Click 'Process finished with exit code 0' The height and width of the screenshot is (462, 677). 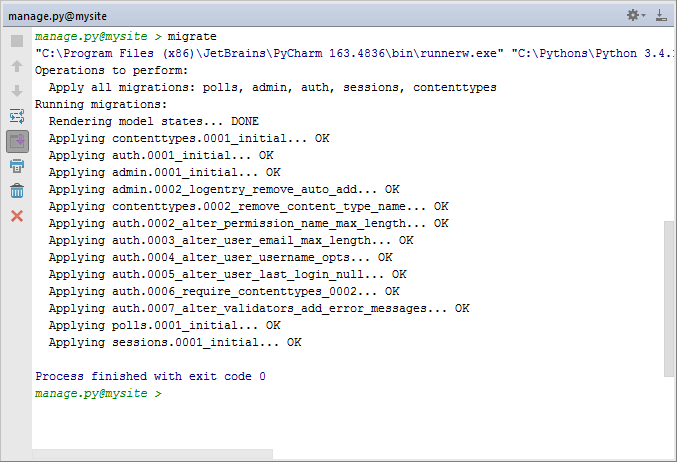[150, 377]
